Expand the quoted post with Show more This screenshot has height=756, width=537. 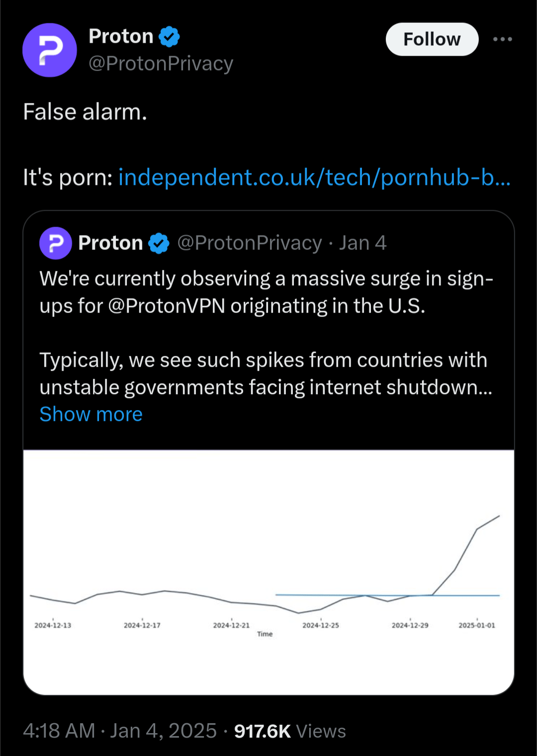pos(91,414)
